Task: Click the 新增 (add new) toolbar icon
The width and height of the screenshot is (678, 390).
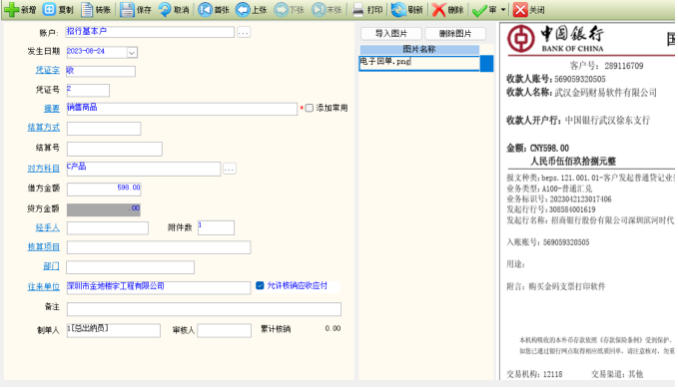Action: pos(11,10)
